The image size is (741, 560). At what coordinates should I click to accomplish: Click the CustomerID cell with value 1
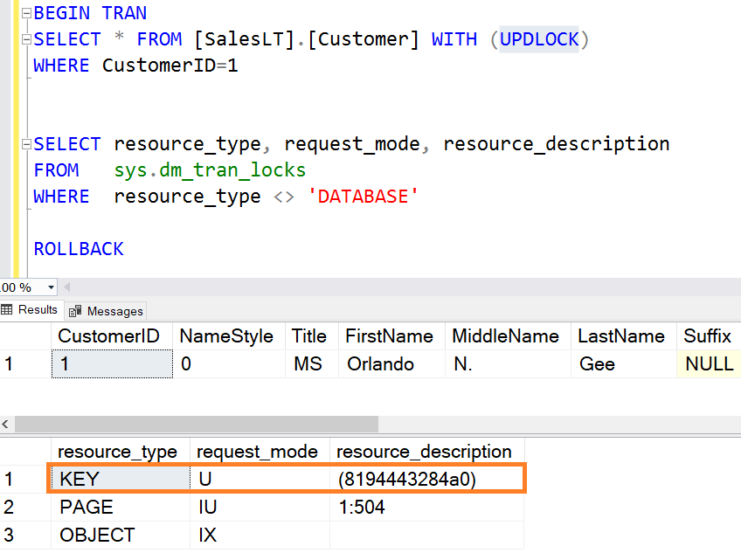(x=112, y=364)
